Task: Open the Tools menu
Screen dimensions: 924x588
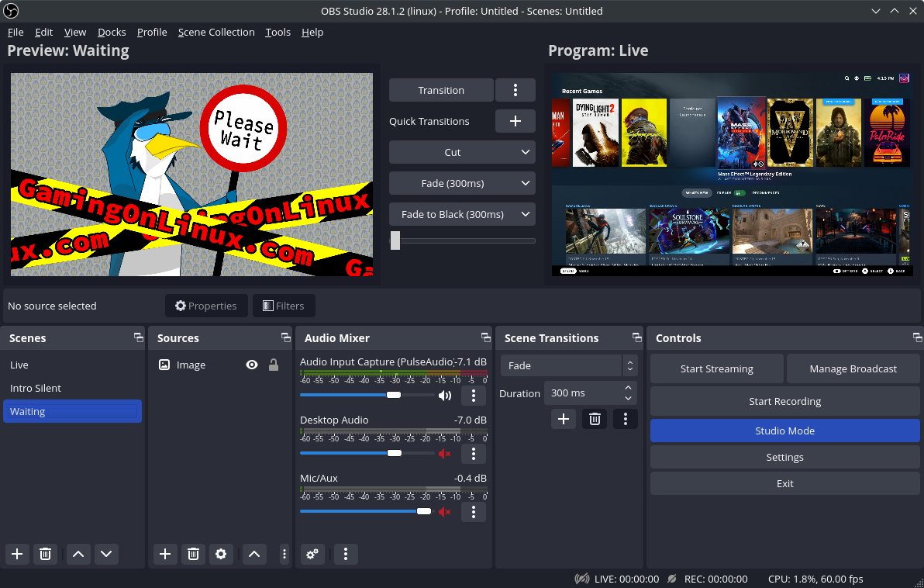Action: 278,32
